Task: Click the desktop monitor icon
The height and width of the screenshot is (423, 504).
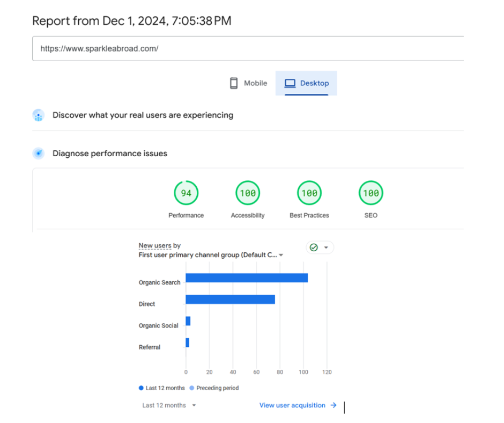Action: 290,83
